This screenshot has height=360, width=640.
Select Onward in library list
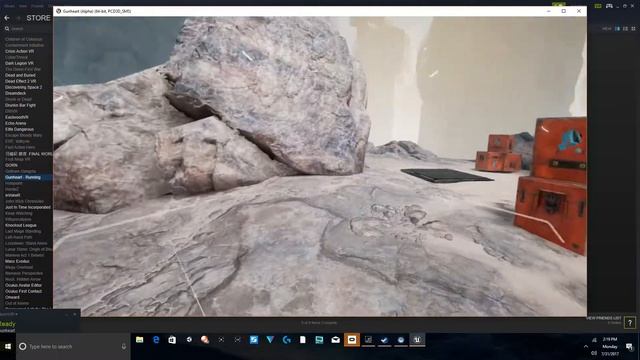[x=12, y=298]
